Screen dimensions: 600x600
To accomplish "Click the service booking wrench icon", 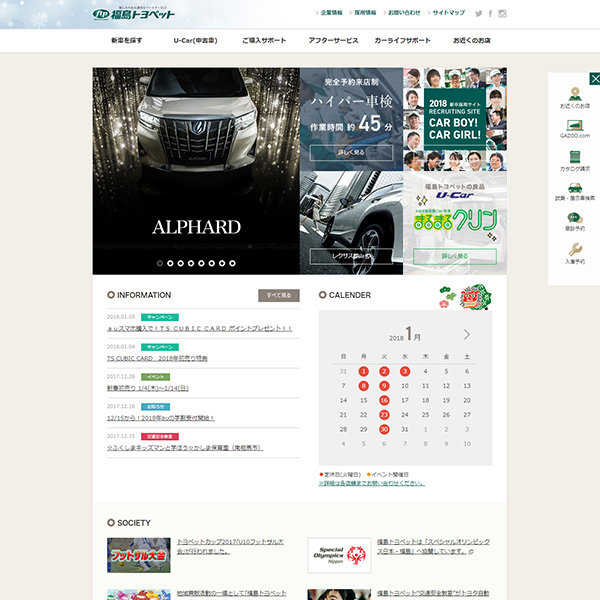I will click(x=575, y=249).
